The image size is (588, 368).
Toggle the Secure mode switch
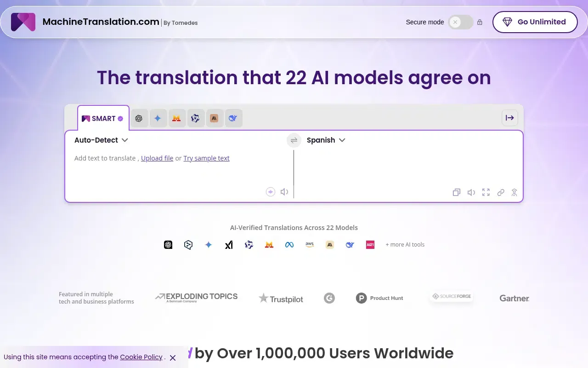pos(461,22)
